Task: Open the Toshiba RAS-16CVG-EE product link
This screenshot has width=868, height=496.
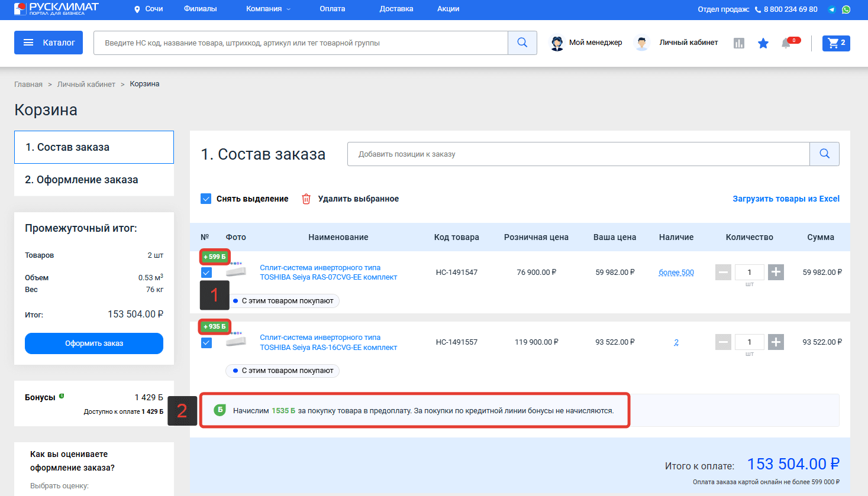Action: tap(328, 342)
